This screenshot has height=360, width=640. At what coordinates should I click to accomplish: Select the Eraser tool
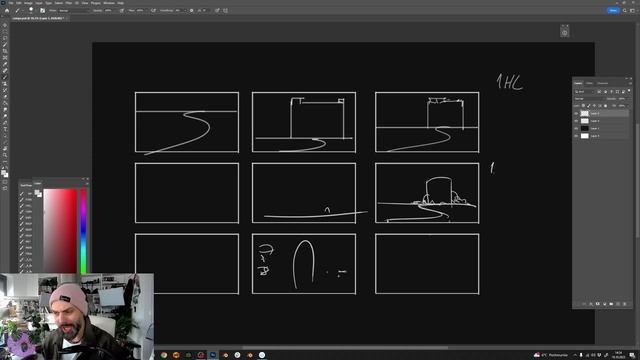pos(5,97)
